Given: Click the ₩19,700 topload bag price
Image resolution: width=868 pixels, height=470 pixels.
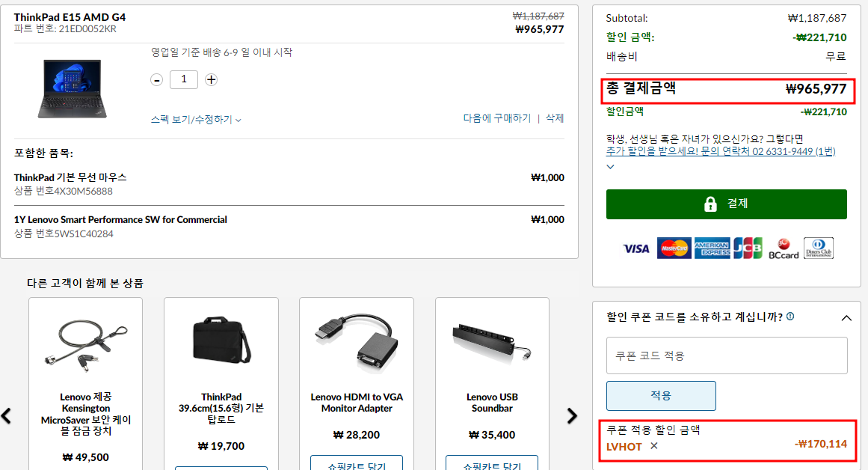Looking at the screenshot, I should (x=221, y=446).
